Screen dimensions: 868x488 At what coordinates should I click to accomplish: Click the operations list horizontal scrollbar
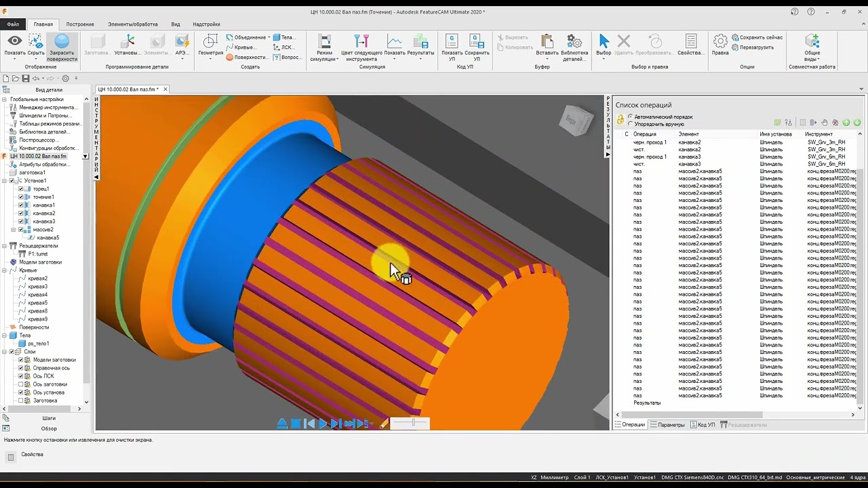click(692, 415)
